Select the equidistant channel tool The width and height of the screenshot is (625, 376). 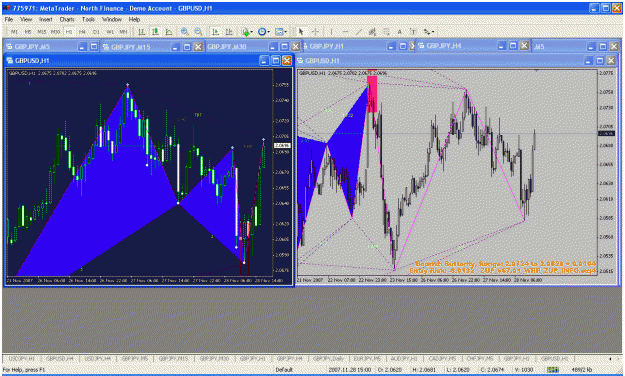tap(372, 32)
